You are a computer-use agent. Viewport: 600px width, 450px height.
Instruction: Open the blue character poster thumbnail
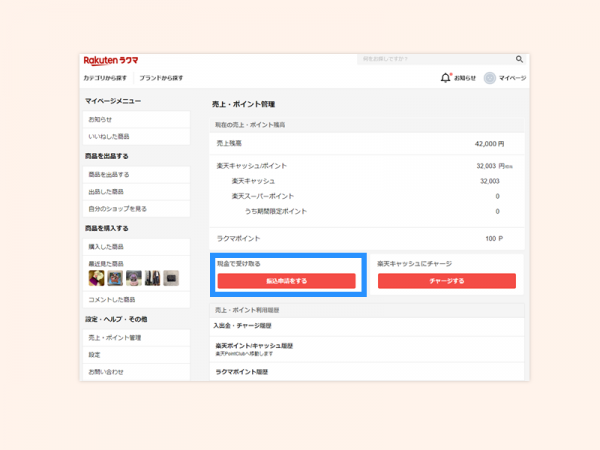click(x=115, y=278)
